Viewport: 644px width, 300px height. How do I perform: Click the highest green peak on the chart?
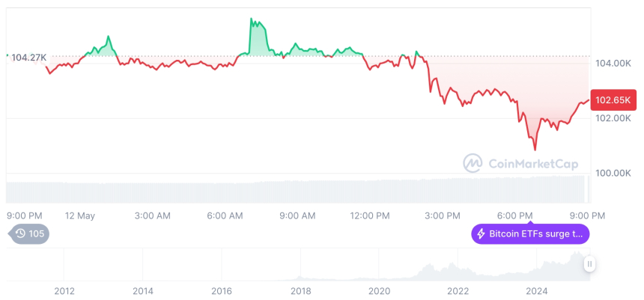251,19
